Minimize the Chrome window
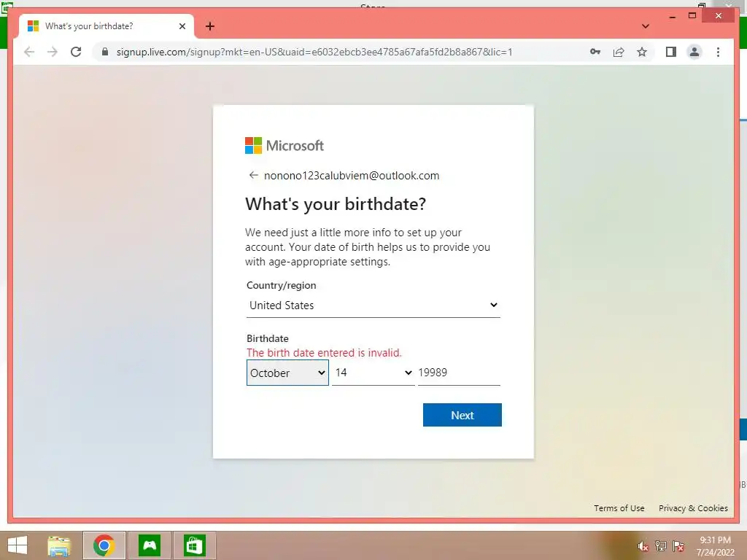Image resolution: width=747 pixels, height=560 pixels. point(672,16)
